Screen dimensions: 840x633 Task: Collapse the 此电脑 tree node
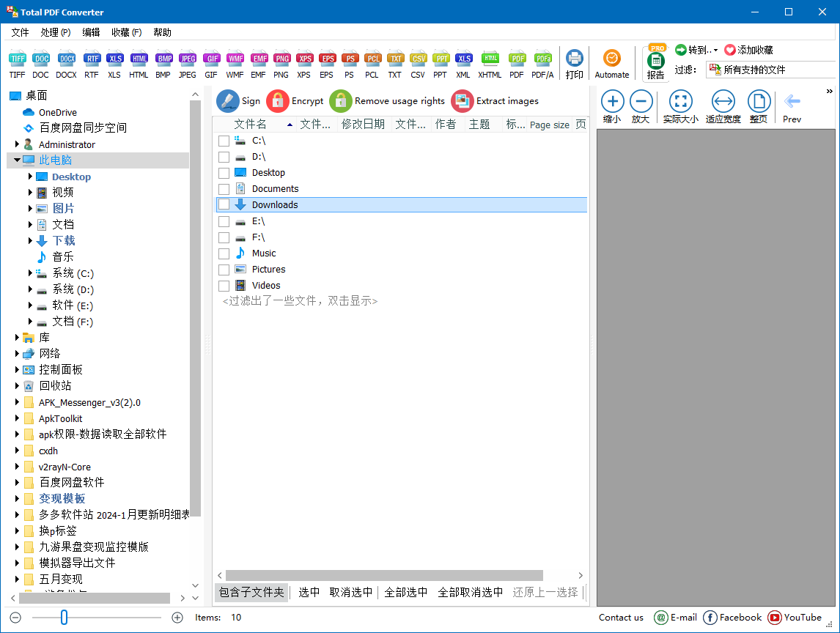coord(17,160)
